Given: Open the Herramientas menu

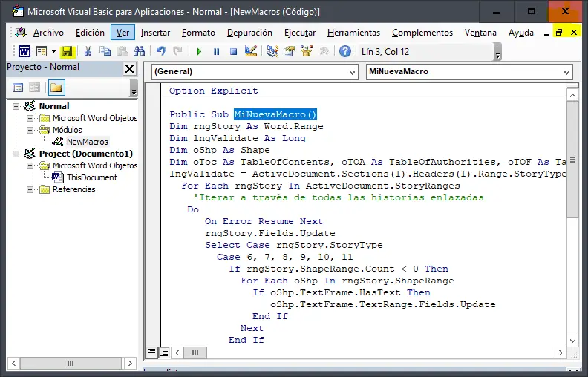Looking at the screenshot, I should [353, 33].
